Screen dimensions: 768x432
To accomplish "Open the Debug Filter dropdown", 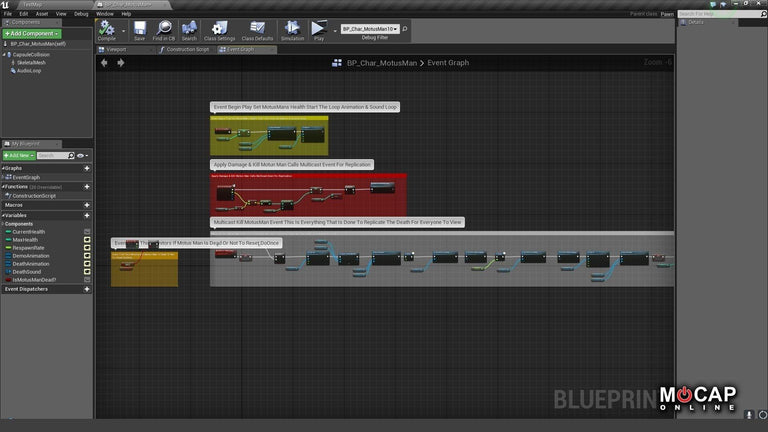I will (x=370, y=29).
